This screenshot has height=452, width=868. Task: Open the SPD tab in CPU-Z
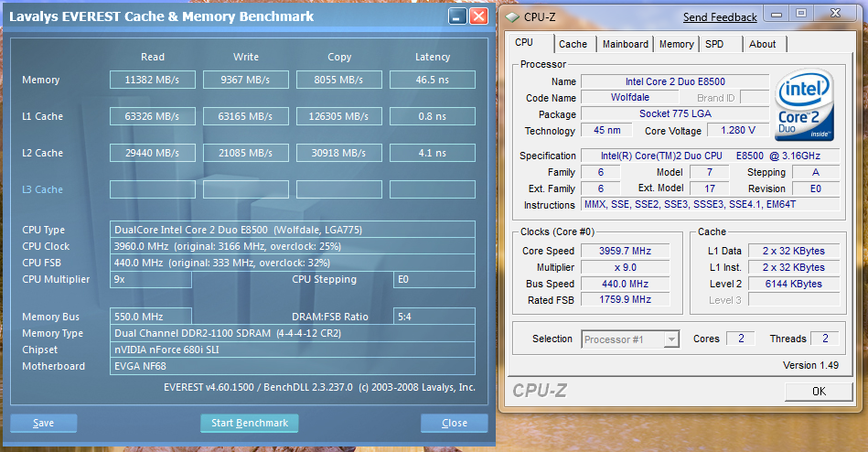point(720,44)
